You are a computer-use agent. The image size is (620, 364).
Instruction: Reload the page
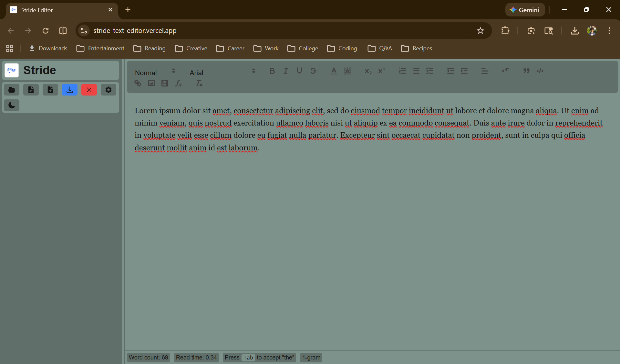pyautogui.click(x=46, y=31)
